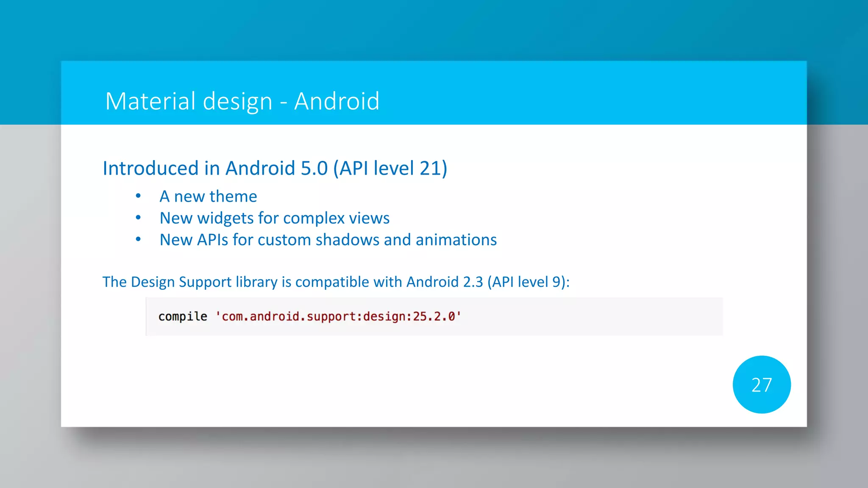Select the heading 'Introduced in Android 5.0 (API level 21)'
This screenshot has width=868, height=488.
pos(275,168)
